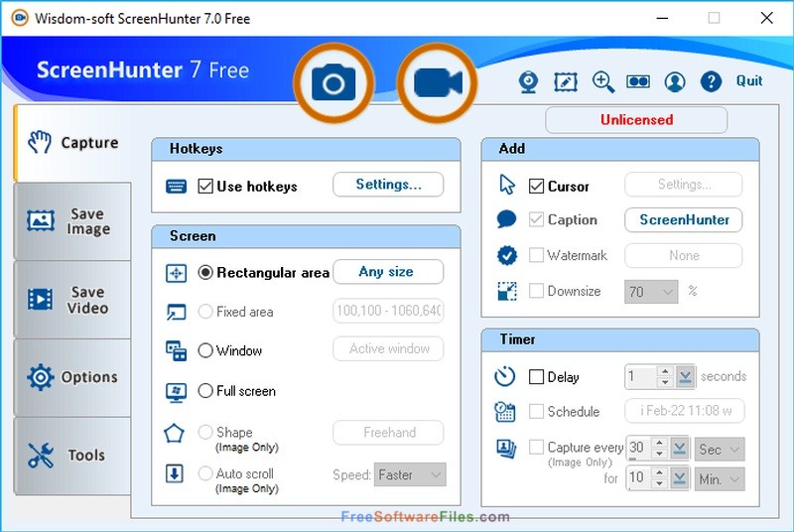
Task: Click the Quit link
Action: pos(749,81)
